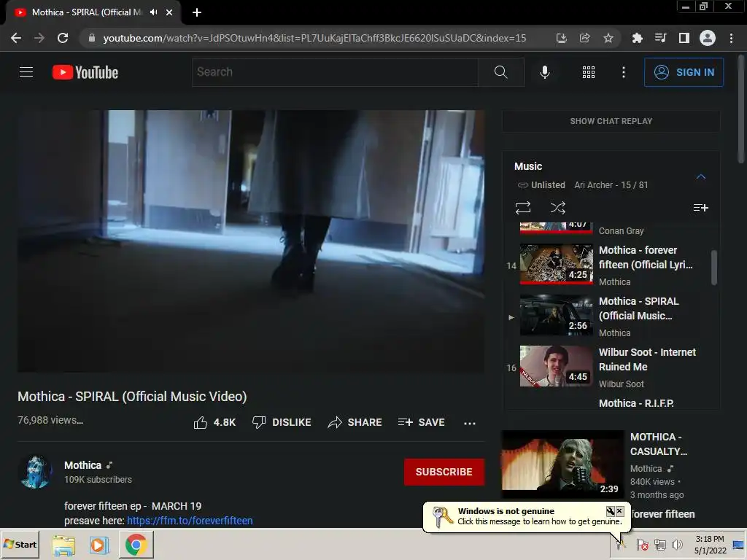Open Mothica channel name link

coord(83,465)
